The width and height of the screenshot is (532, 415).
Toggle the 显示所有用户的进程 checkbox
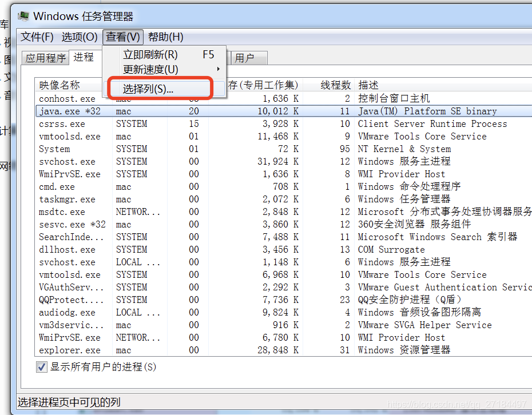pyautogui.click(x=42, y=367)
